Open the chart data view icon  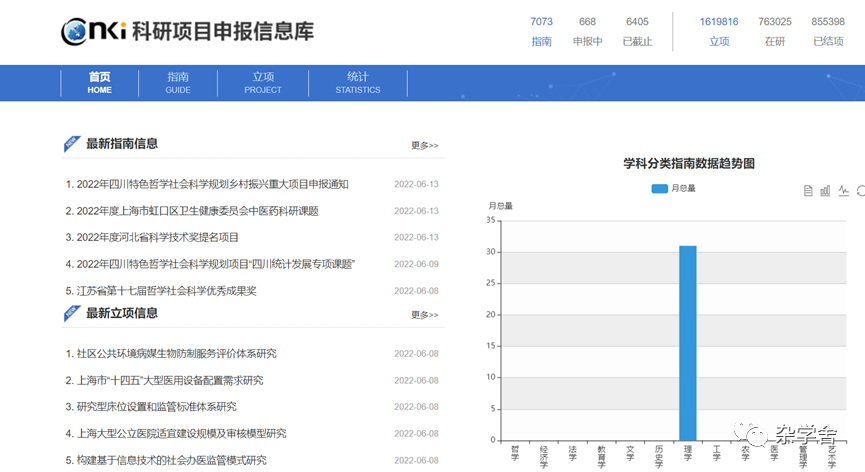click(808, 191)
